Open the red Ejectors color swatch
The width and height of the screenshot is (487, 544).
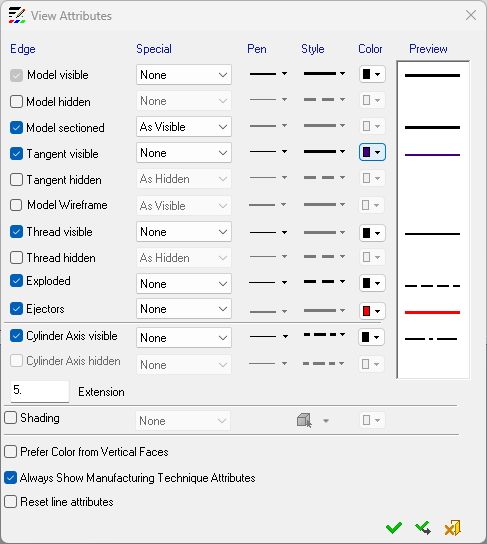372,311
